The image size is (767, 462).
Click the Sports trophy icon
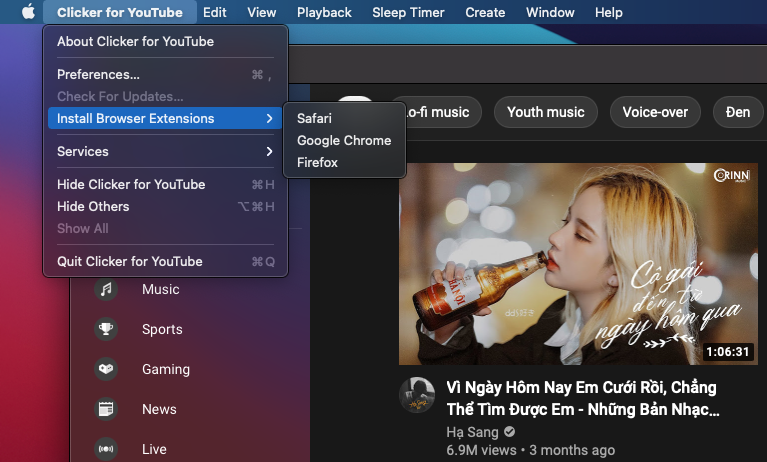click(106, 329)
